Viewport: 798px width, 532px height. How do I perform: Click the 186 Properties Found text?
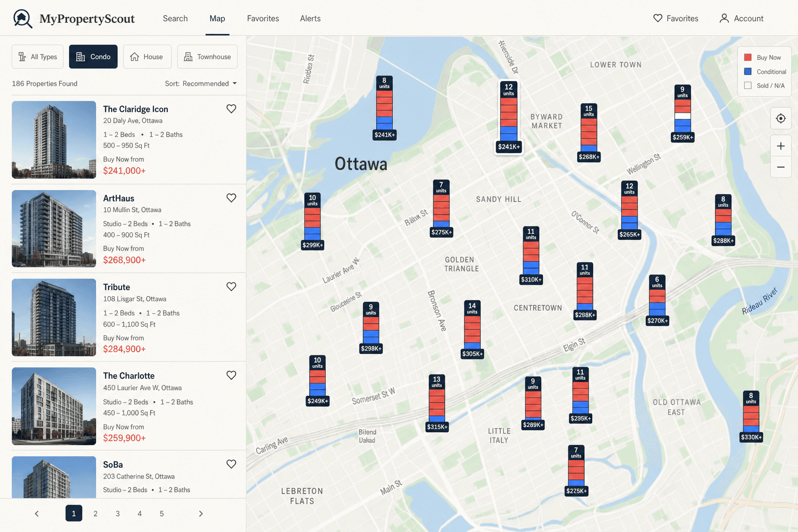(x=45, y=84)
